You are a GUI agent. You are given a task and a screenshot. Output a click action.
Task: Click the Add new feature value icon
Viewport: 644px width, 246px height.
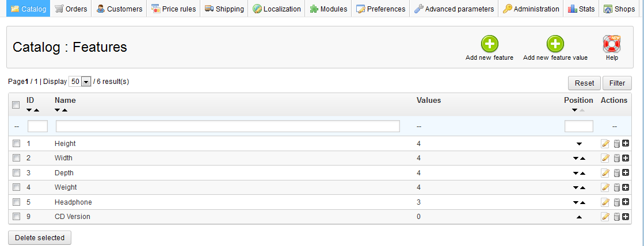555,44
